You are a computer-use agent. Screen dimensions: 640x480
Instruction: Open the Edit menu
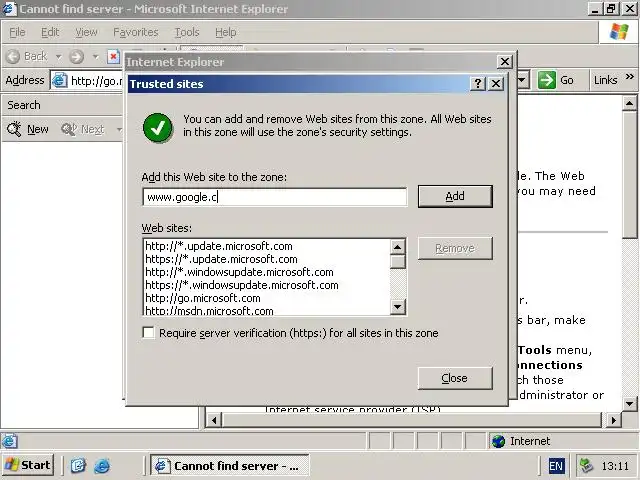[50, 32]
